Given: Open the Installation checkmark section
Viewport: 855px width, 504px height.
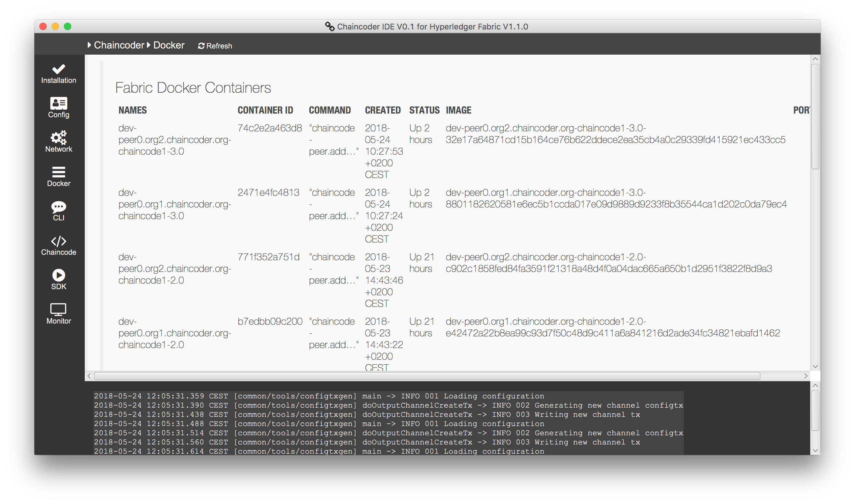Looking at the screenshot, I should 58,73.
